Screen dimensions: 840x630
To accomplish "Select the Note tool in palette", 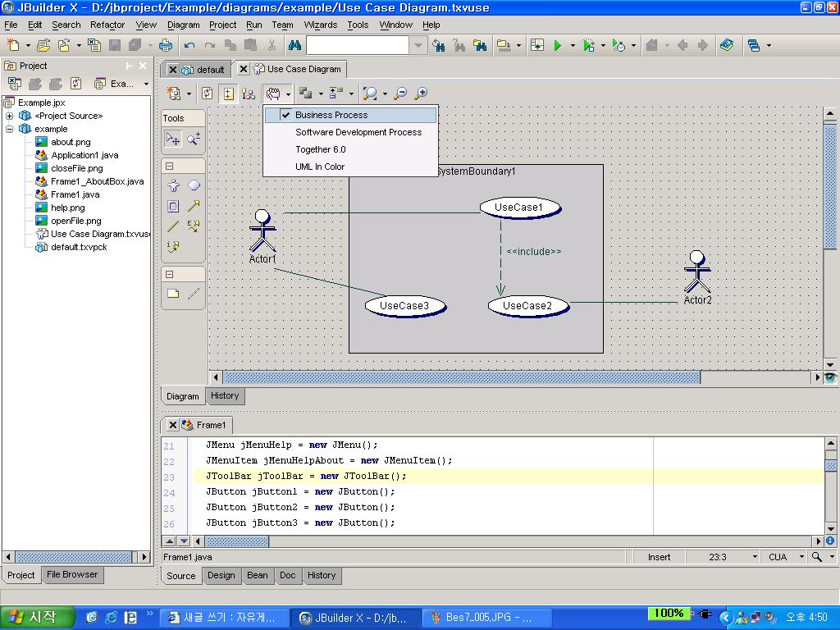I will [x=173, y=294].
